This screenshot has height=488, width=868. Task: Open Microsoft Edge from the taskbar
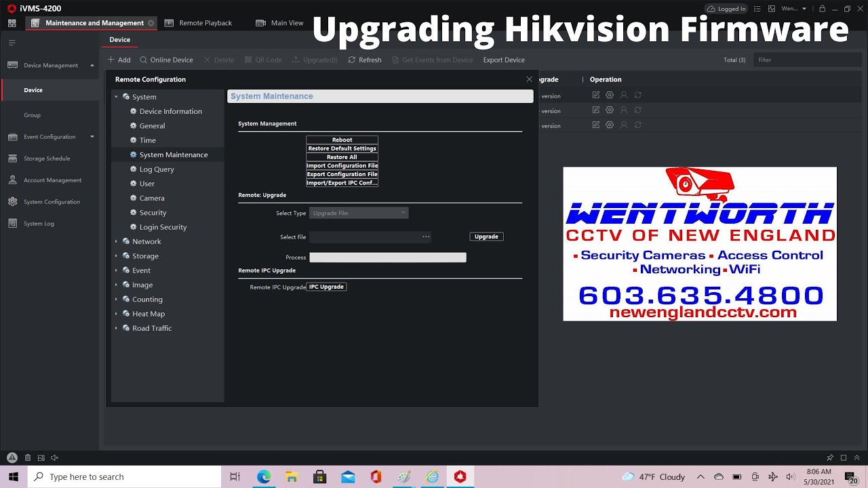(x=264, y=477)
